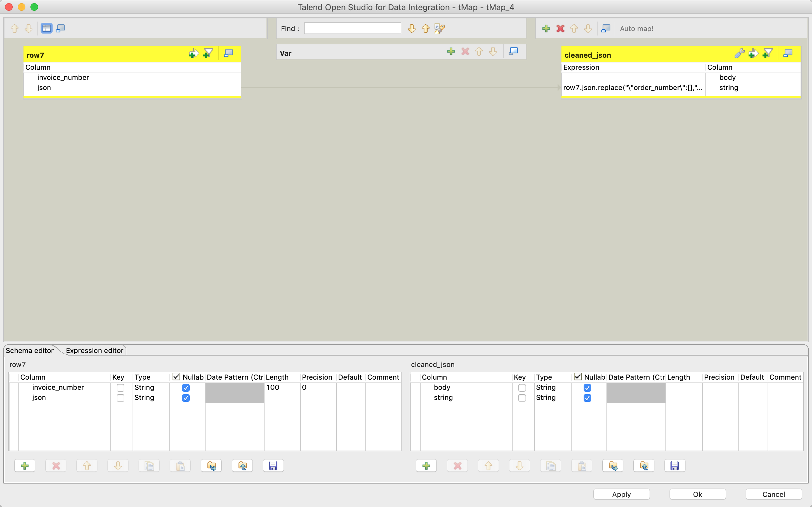Image resolution: width=812 pixels, height=507 pixels.
Task: Click Auto map! button
Action: (x=637, y=29)
